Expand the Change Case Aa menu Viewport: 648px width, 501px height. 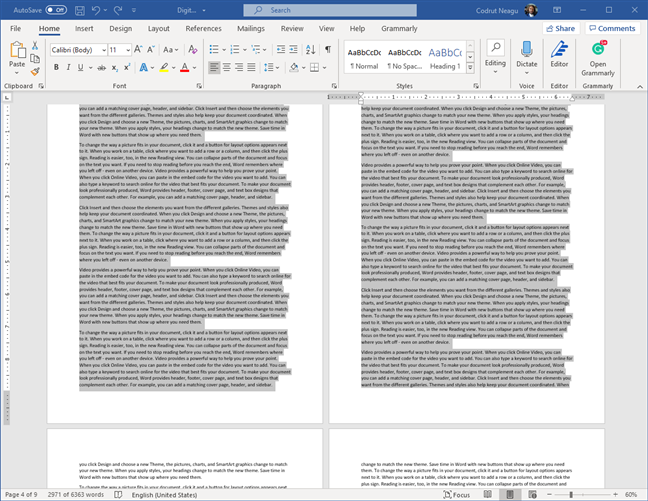click(170, 50)
